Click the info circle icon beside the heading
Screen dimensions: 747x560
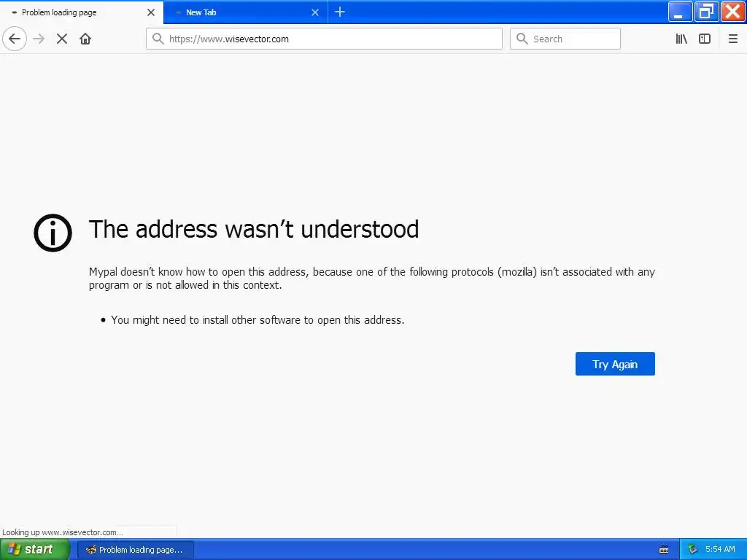(53, 233)
